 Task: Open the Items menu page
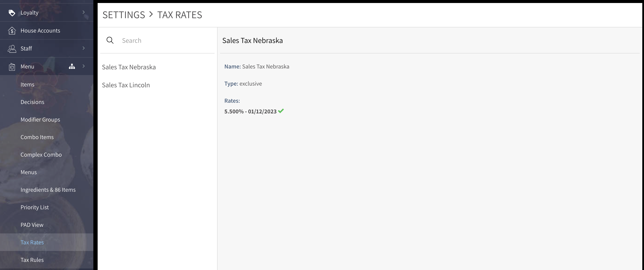point(27,85)
